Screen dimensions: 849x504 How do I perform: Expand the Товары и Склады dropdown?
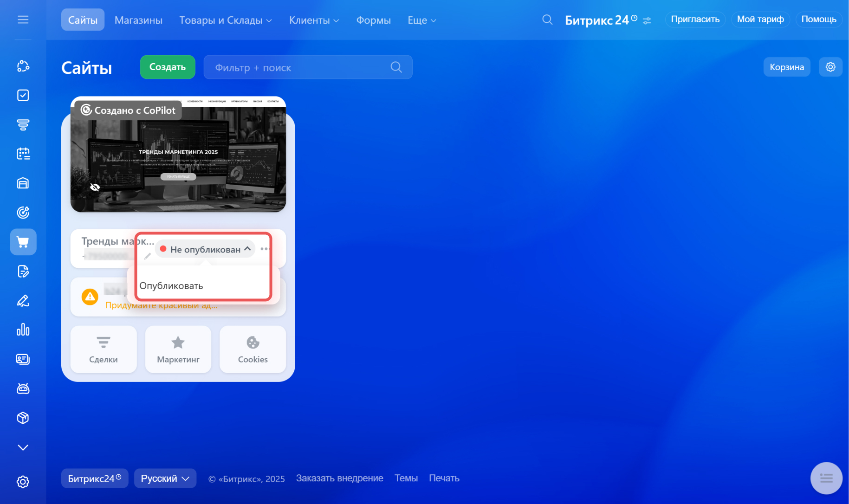[x=226, y=20]
